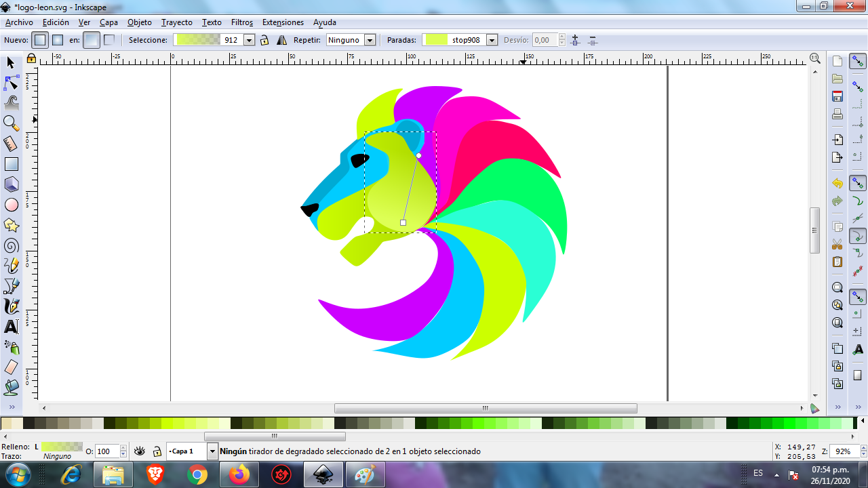Viewport: 868px width, 488px height.
Task: Toggle linear gradient creation mode
Action: 41,40
